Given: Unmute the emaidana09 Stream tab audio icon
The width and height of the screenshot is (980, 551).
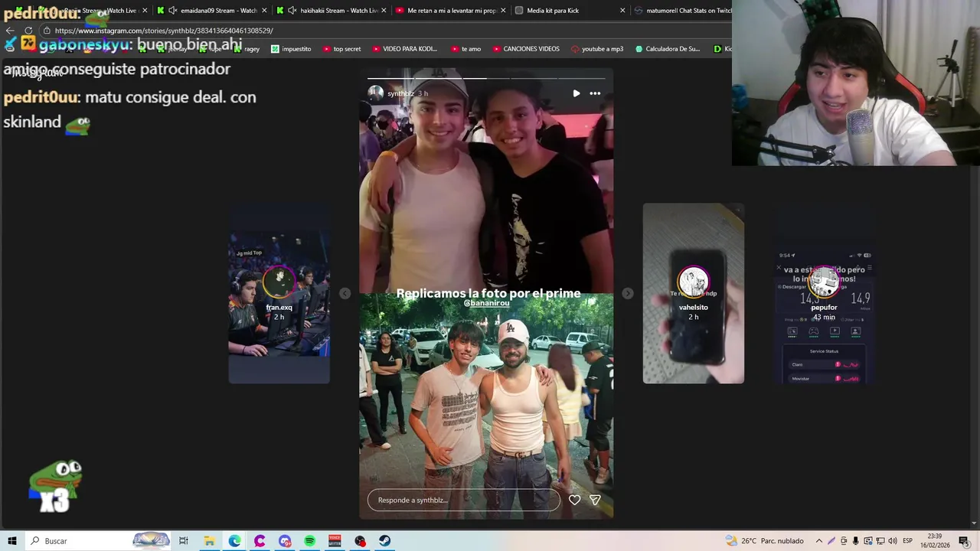Looking at the screenshot, I should [x=172, y=11].
